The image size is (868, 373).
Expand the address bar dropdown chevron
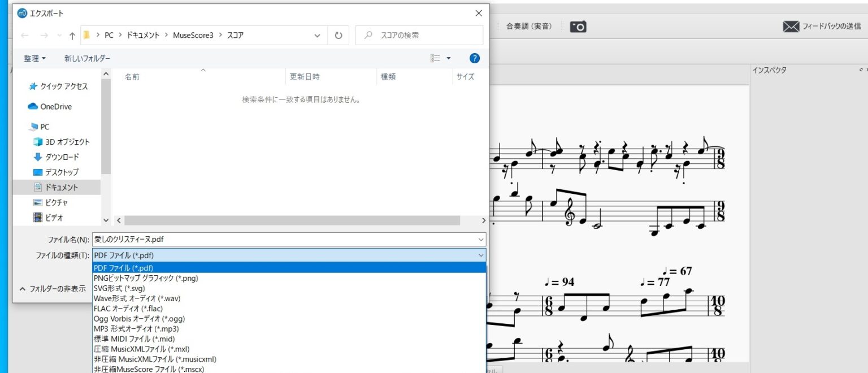coord(316,35)
